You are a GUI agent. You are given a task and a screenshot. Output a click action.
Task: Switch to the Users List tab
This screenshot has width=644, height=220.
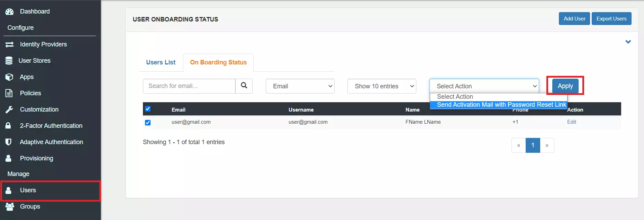tap(161, 62)
